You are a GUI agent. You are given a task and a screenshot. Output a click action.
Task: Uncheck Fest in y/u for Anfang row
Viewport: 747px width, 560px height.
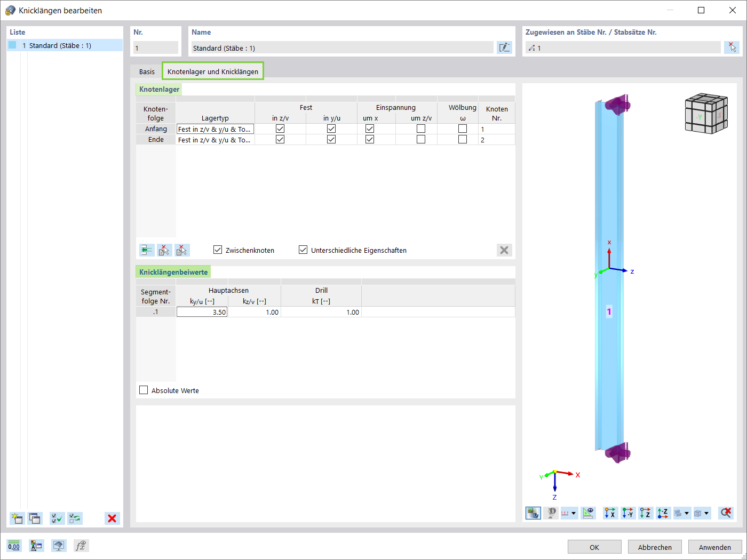pos(331,129)
